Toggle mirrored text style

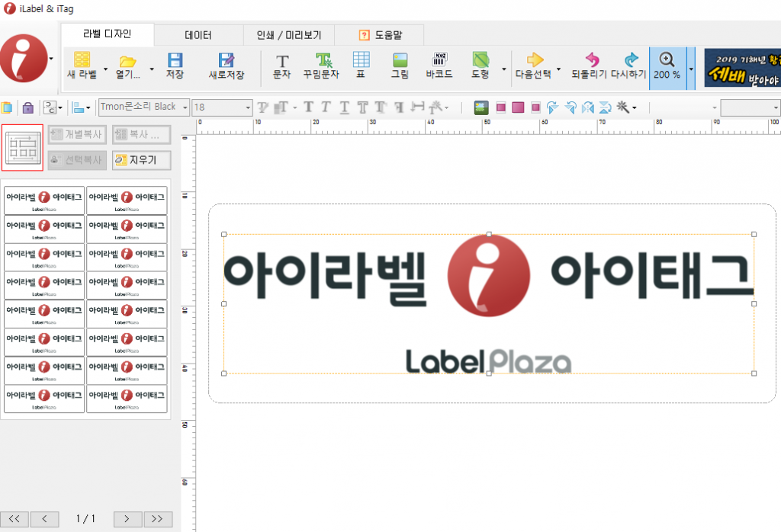(398, 107)
